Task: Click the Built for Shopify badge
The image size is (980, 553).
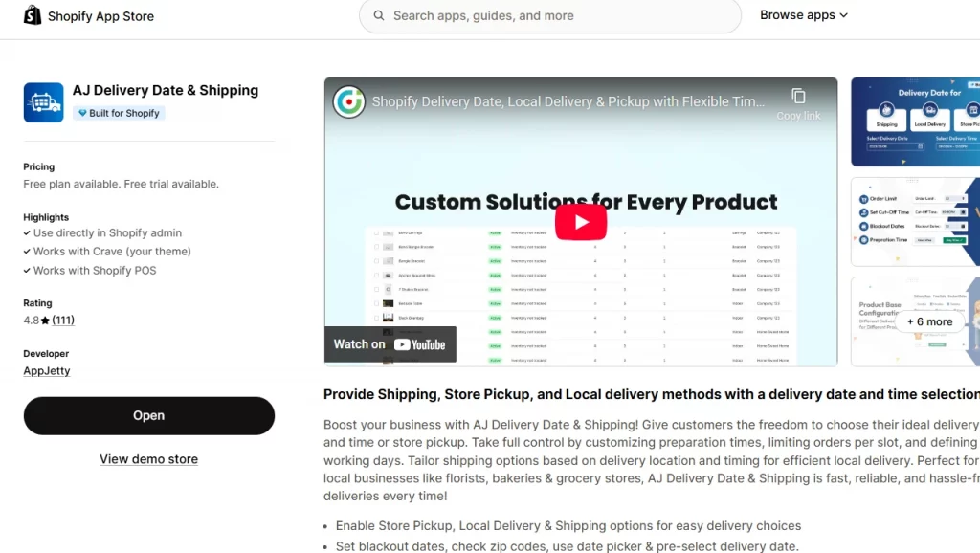Action: point(120,113)
